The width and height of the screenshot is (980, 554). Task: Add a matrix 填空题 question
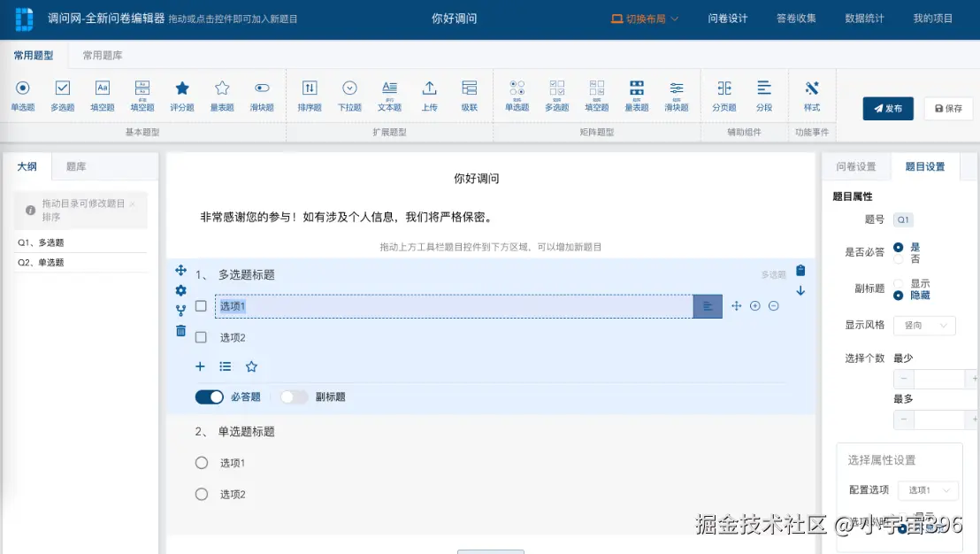tap(597, 96)
